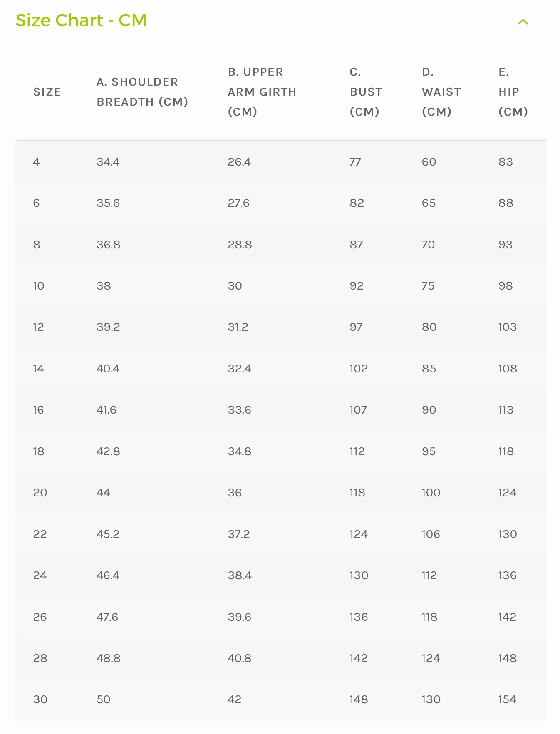Click the bust value 92 for size 10
The width and height of the screenshot is (560, 734).
point(356,286)
